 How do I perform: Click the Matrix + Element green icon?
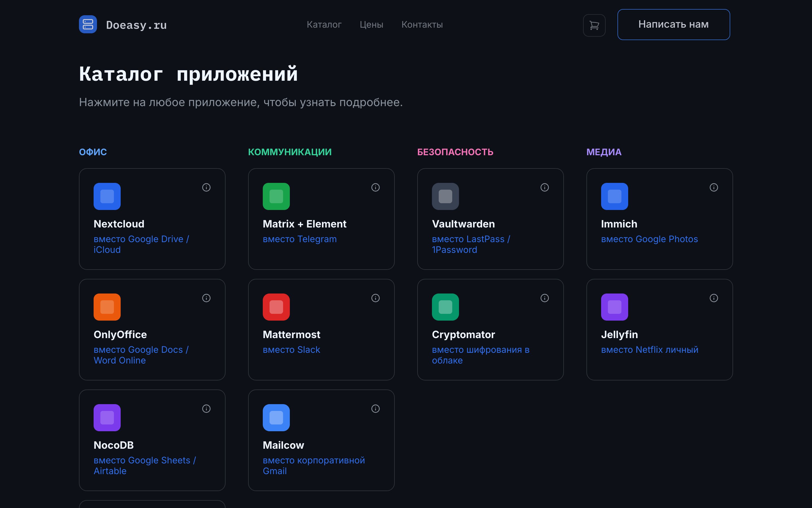tap(276, 196)
